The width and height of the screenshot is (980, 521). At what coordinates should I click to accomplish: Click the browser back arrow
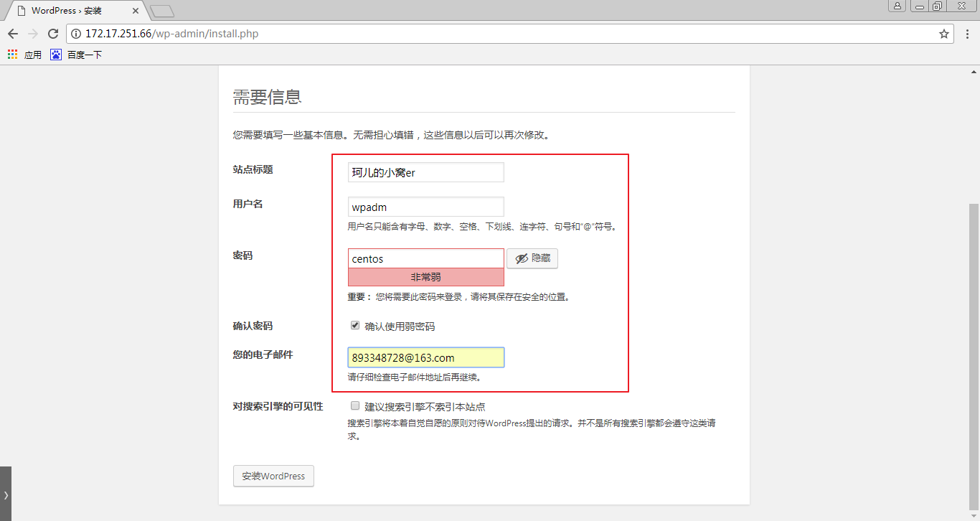tap(13, 34)
